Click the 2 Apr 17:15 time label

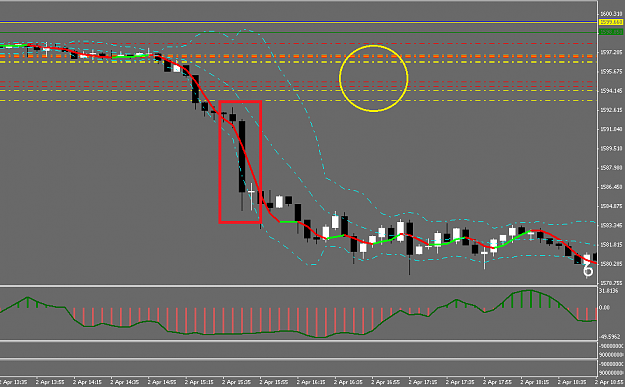(x=424, y=382)
